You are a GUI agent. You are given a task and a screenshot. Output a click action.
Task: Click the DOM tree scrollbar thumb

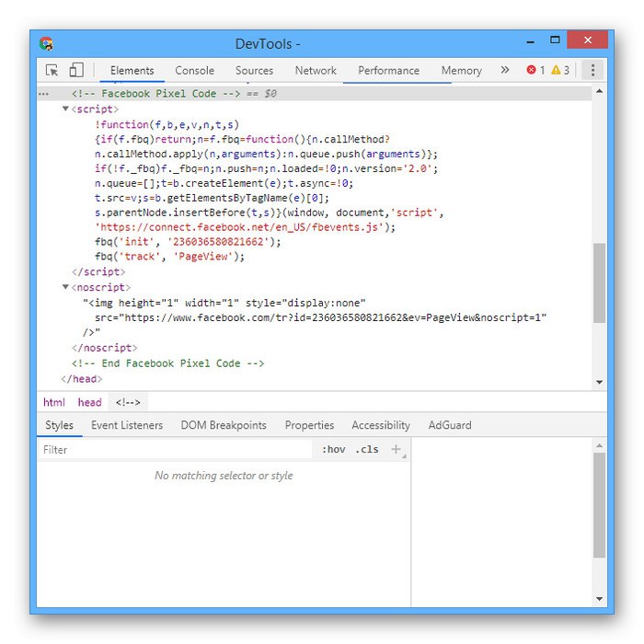click(599, 283)
